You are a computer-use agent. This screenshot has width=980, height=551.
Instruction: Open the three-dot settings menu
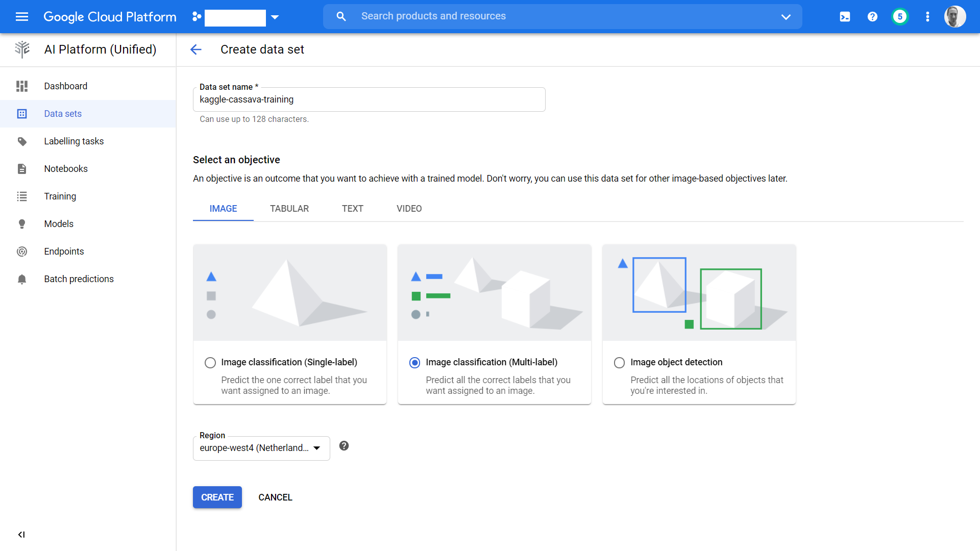(x=927, y=17)
